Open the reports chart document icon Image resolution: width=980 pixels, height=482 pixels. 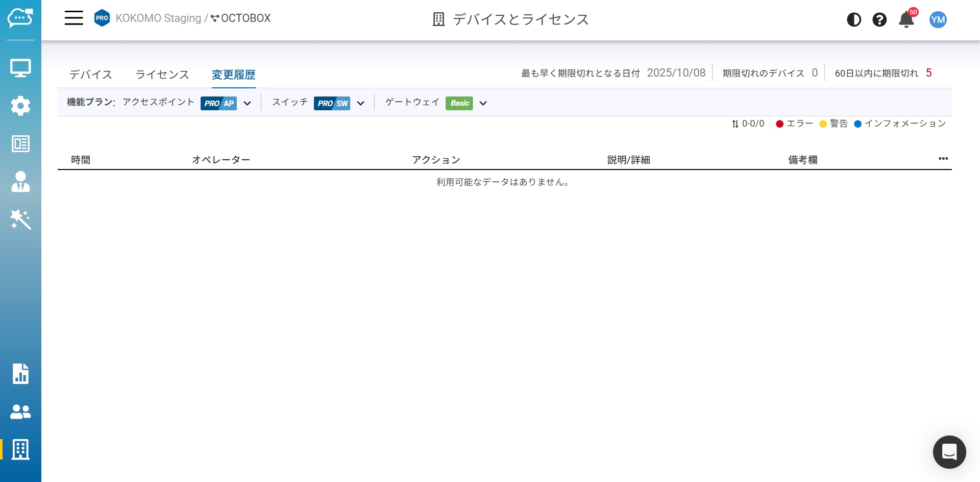20,374
